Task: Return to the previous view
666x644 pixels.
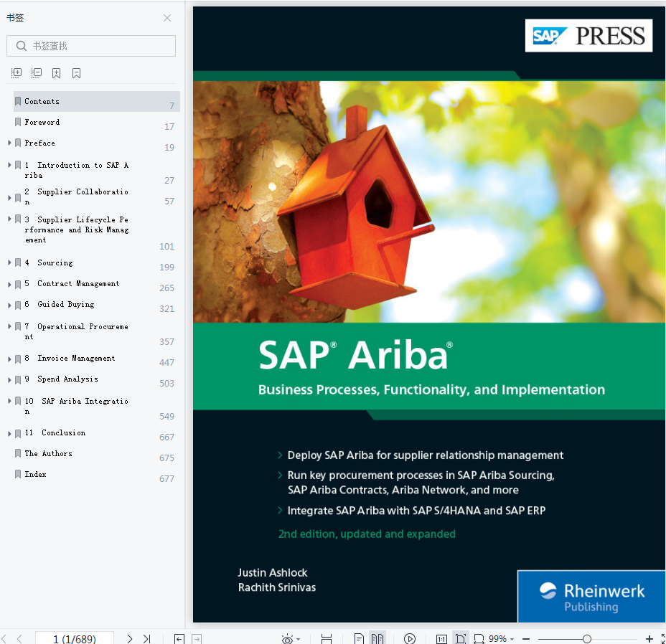Action: tap(179, 638)
